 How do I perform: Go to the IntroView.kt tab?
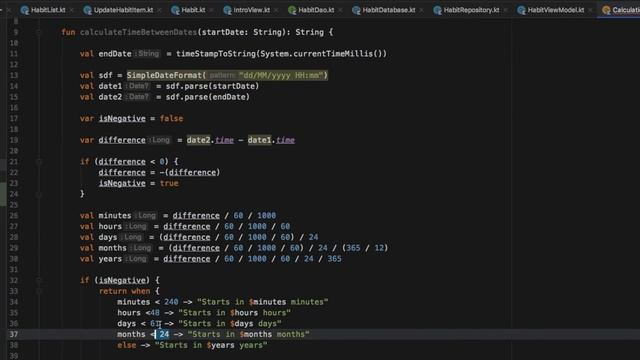coord(251,10)
